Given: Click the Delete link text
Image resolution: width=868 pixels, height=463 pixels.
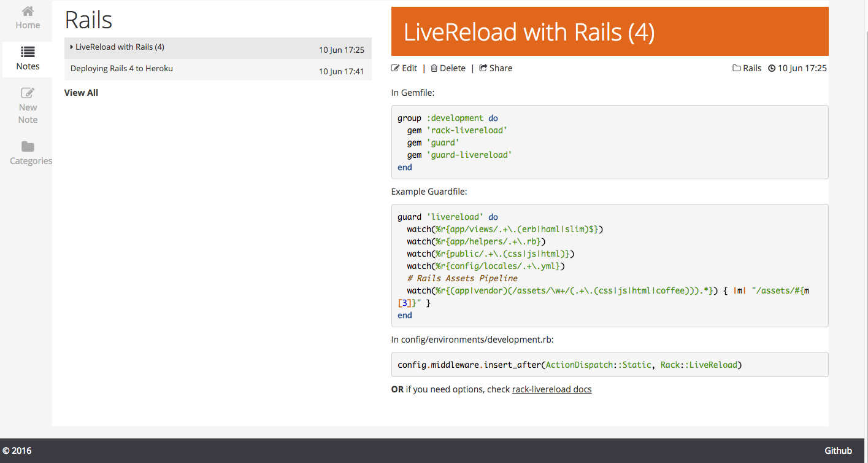Looking at the screenshot, I should click(453, 68).
